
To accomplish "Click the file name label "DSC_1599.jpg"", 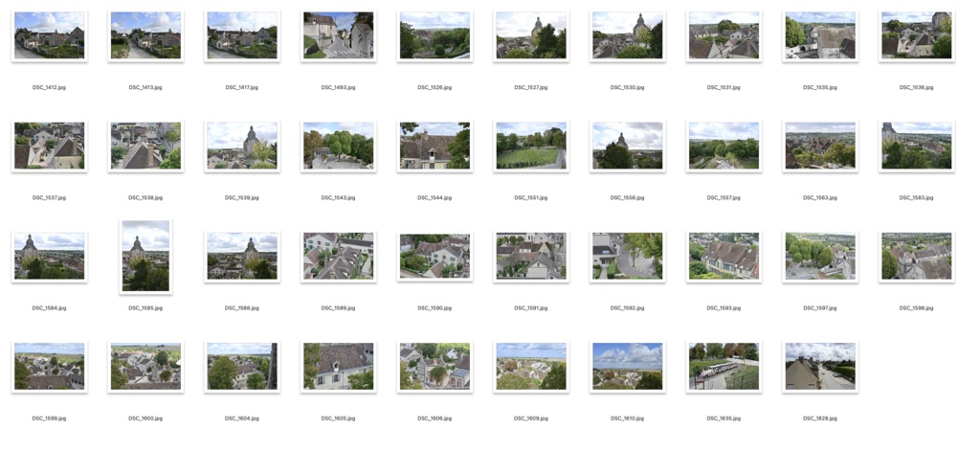I will tap(50, 418).
